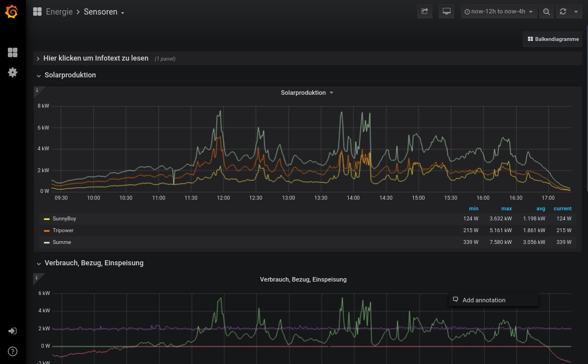The image size is (588, 364).
Task: Open the Balkendiagramme dashboard link
Action: (x=553, y=39)
